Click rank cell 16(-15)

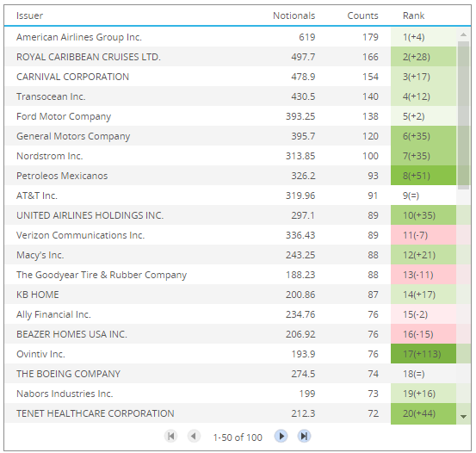pos(423,334)
